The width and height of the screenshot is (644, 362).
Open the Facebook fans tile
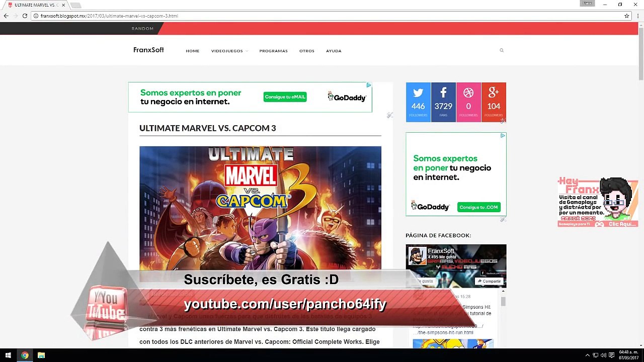point(443,102)
